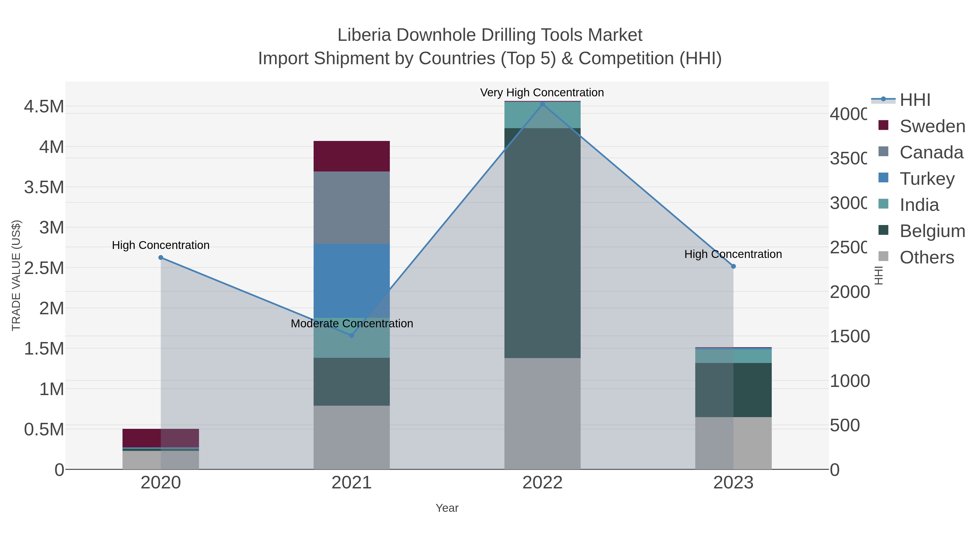Screen dimensions: 980x551
Task: Click the 1.5M y-axis tick label
Action: (44, 348)
